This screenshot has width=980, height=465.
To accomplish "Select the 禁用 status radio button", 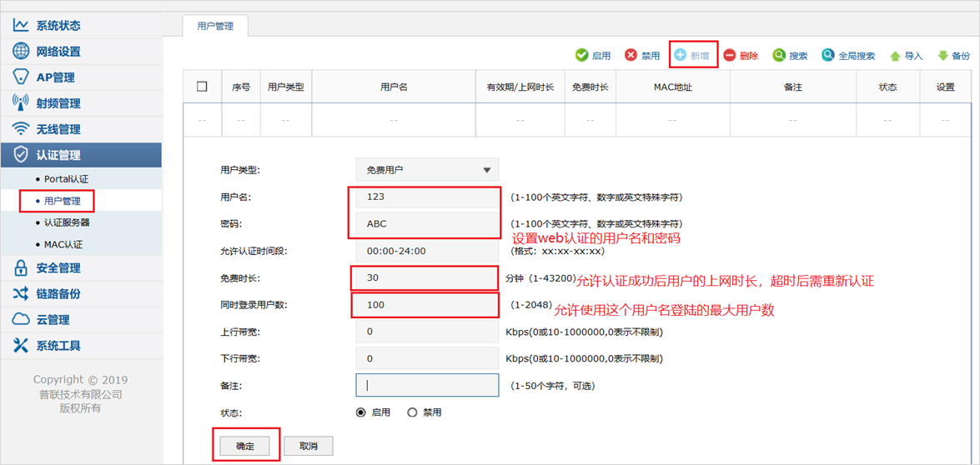I will click(412, 412).
